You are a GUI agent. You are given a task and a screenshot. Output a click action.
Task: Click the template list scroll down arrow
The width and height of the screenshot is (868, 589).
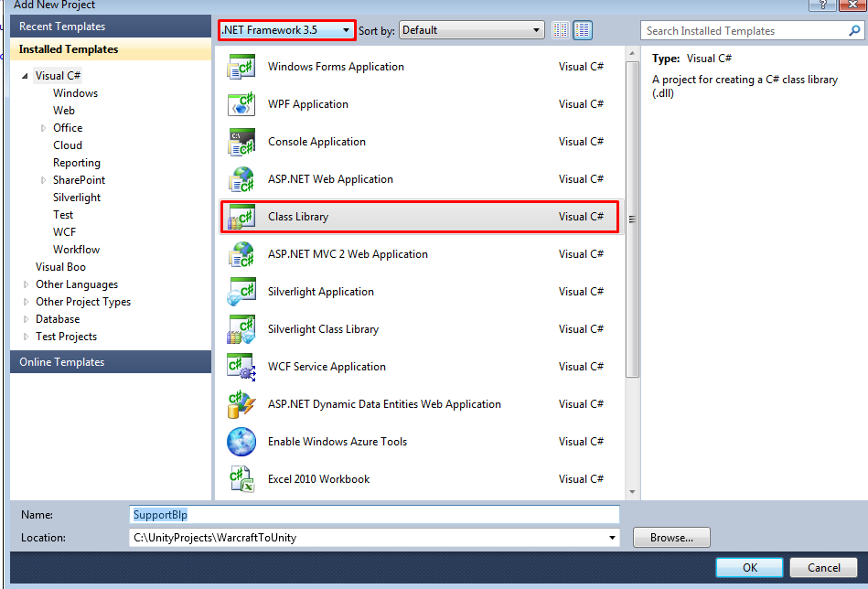[632, 492]
